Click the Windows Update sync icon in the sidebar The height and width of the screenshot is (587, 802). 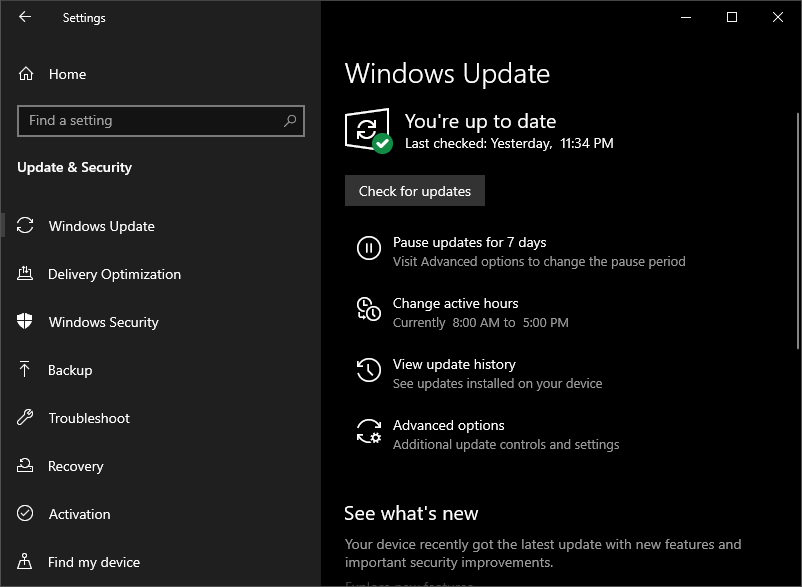click(25, 225)
